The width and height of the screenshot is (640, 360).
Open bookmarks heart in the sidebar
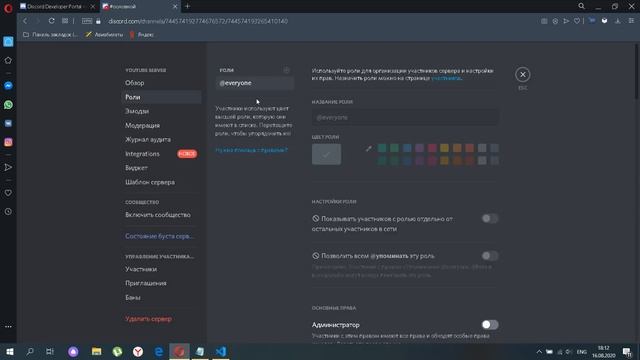coord(8,193)
